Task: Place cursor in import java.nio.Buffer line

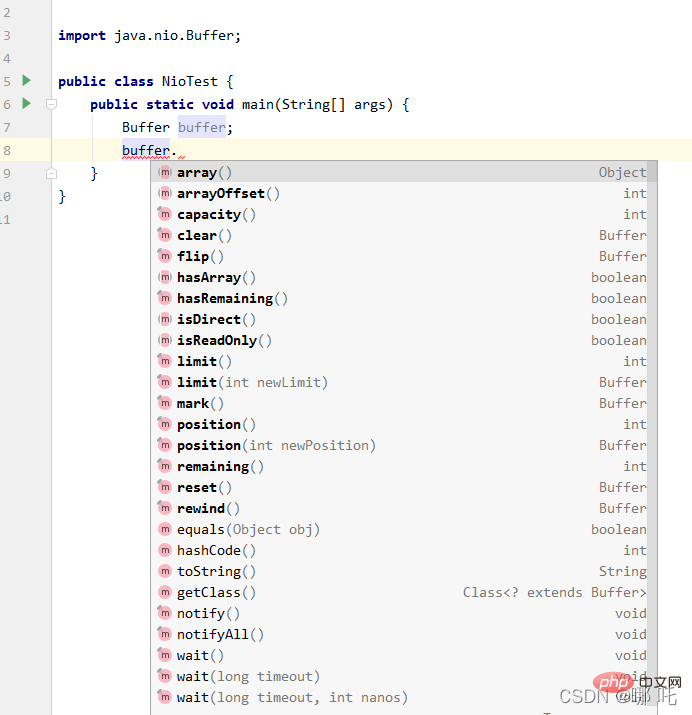Action: pyautogui.click(x=149, y=35)
